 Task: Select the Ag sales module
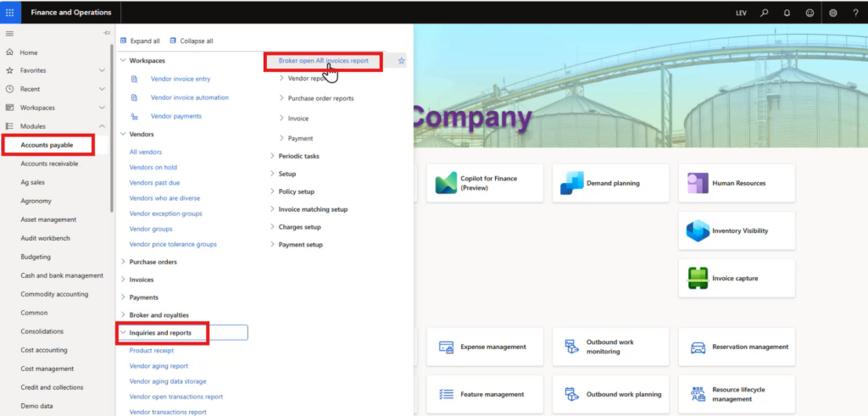click(x=33, y=182)
